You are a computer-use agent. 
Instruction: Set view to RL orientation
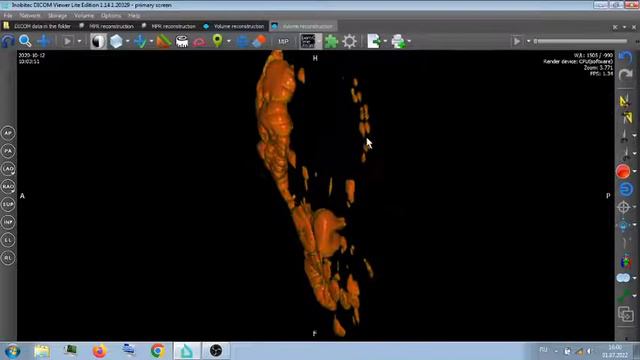[x=8, y=258]
